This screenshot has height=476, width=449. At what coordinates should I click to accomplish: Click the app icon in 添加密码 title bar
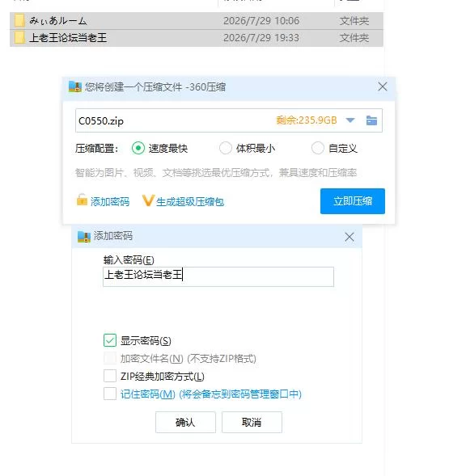click(x=84, y=237)
